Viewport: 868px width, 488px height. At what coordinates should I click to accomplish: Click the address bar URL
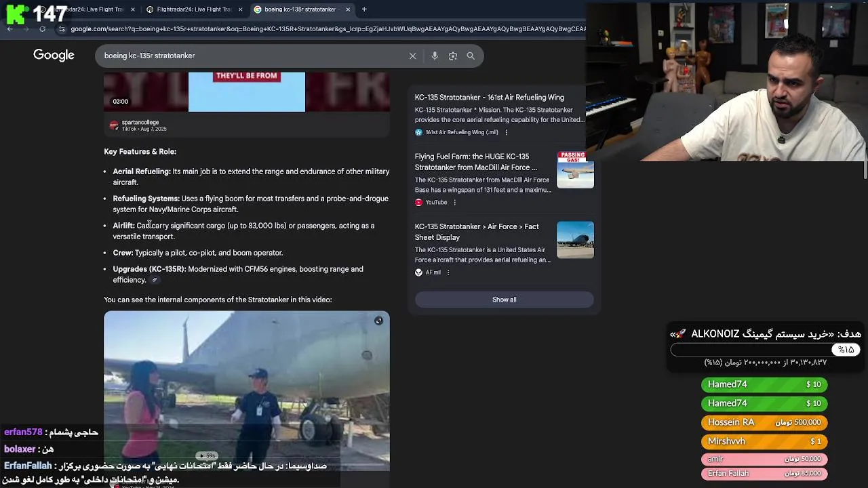pos(328,29)
